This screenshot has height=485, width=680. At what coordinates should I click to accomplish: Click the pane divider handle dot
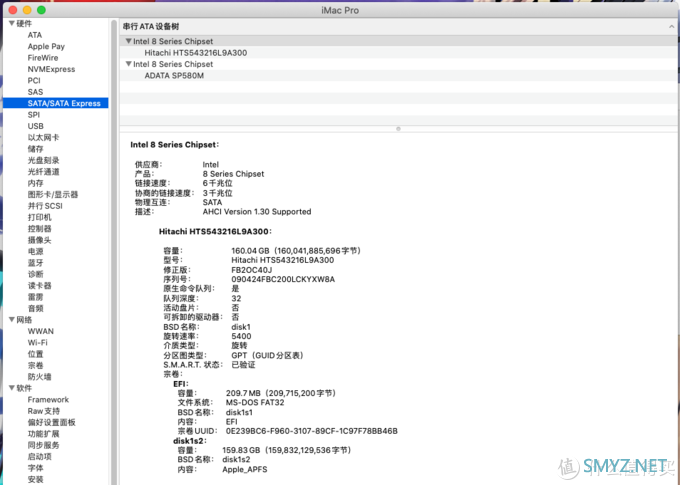click(x=398, y=129)
